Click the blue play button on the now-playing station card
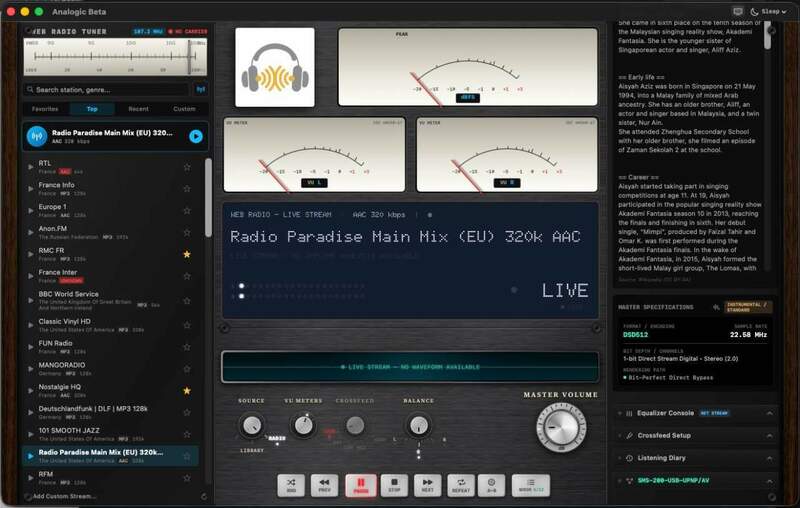 click(196, 136)
